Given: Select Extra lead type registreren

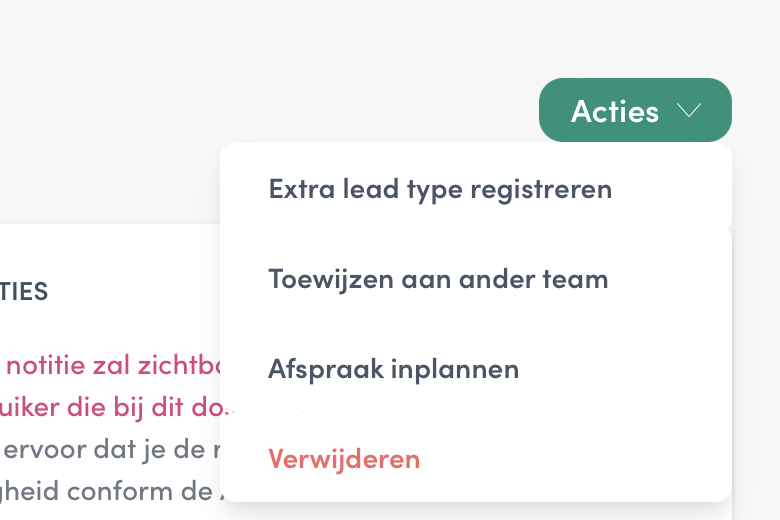Looking at the screenshot, I should pos(476,190).
